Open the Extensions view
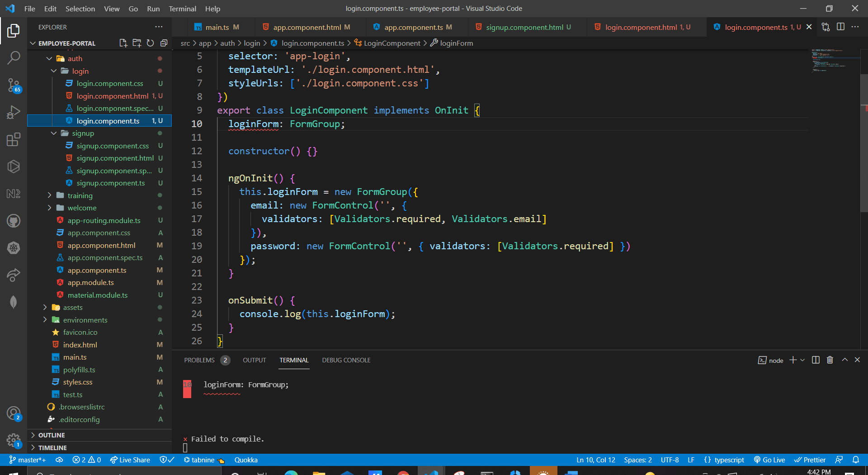Image resolution: width=868 pixels, height=475 pixels. 14,139
